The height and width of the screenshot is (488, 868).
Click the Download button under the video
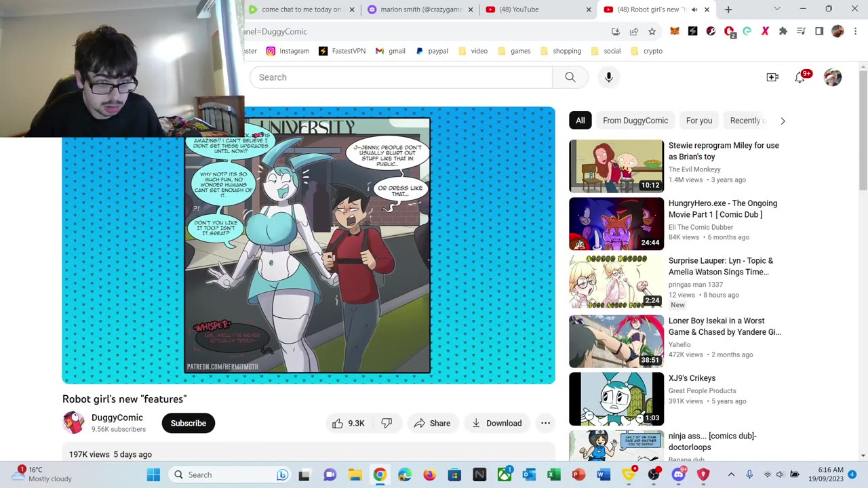[497, 423]
